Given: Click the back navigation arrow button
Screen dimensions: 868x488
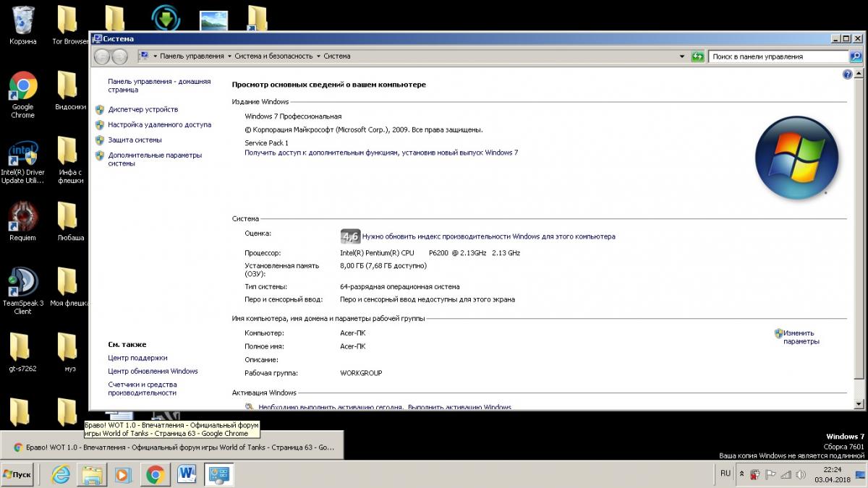Looking at the screenshot, I should pyautogui.click(x=102, y=56).
